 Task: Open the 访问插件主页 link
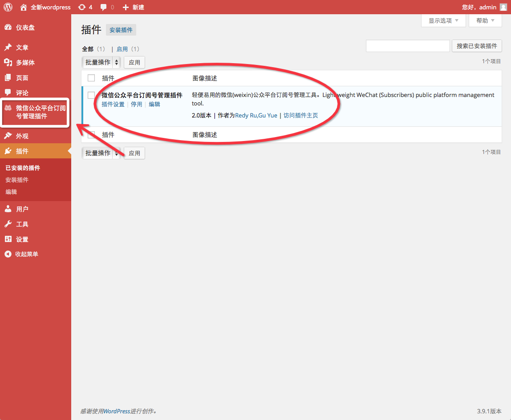pyautogui.click(x=300, y=115)
